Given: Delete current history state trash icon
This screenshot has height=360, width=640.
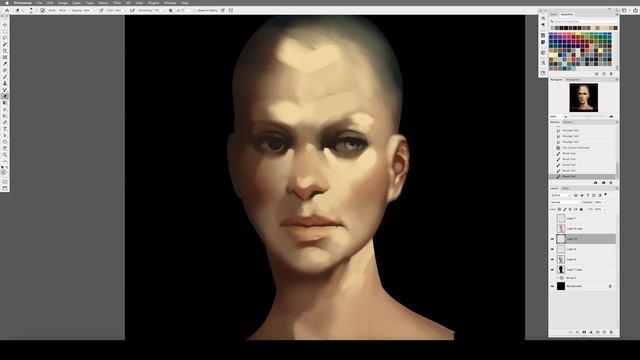Looking at the screenshot, I should pos(611,182).
